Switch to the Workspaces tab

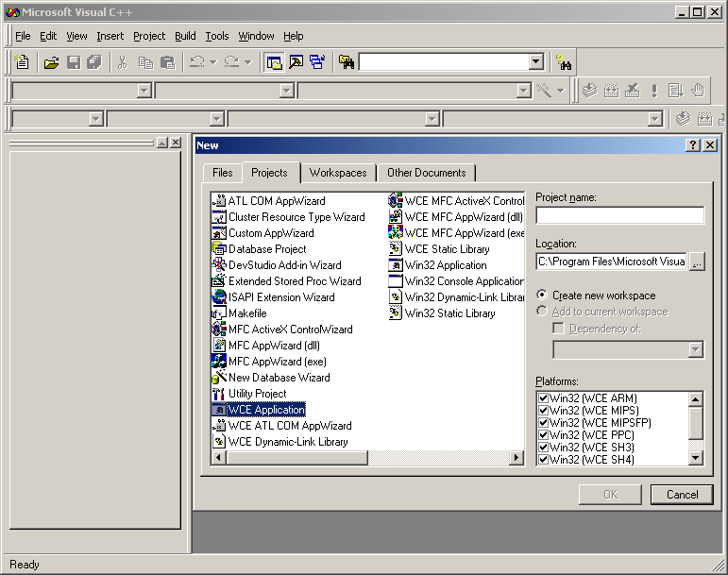338,173
